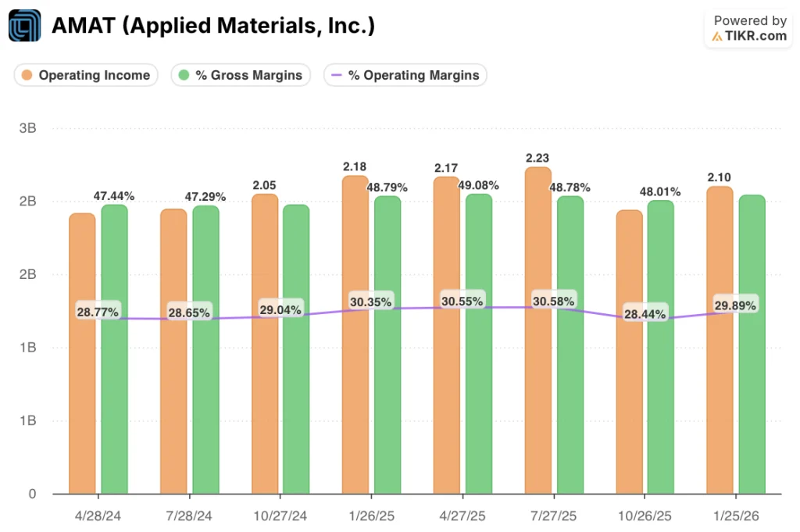Select the 29.89% operating margin label
Screen dimensions: 800x532
[735, 305]
